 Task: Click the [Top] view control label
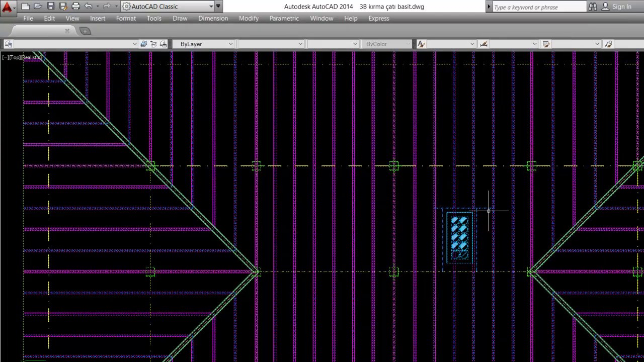click(15, 57)
